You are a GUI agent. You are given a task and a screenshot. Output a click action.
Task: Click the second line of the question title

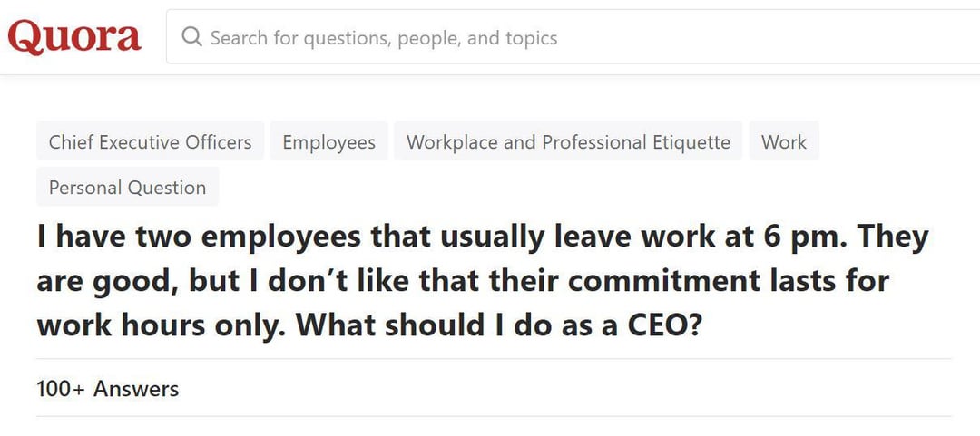463,281
